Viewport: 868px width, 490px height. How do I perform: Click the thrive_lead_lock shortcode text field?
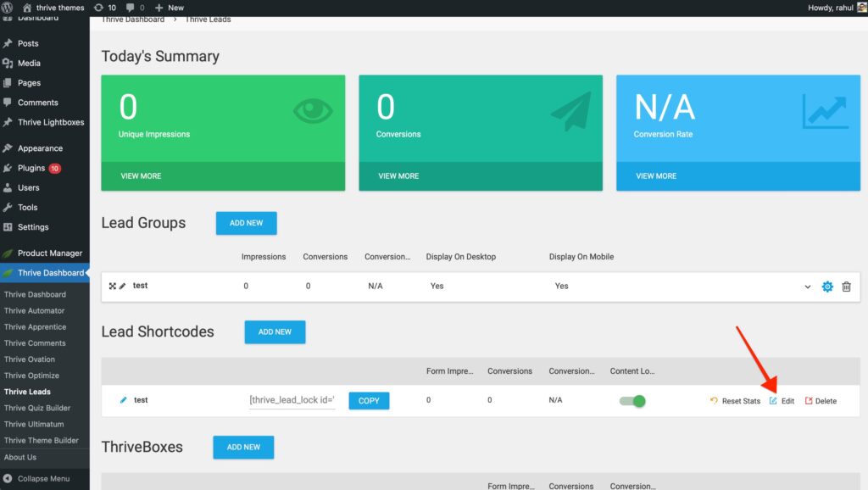tap(292, 400)
